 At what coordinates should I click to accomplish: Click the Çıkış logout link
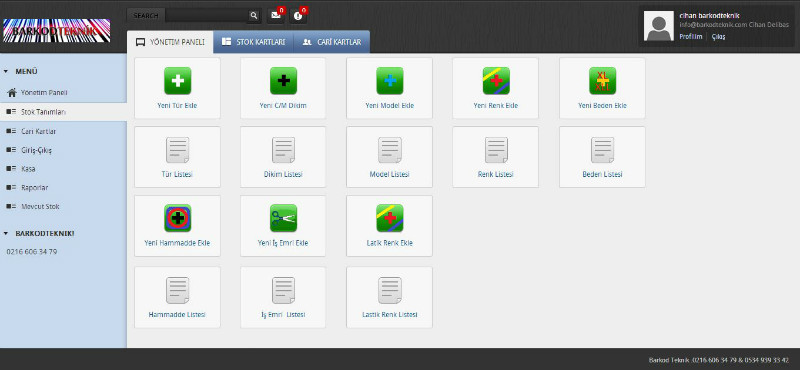(x=718, y=37)
